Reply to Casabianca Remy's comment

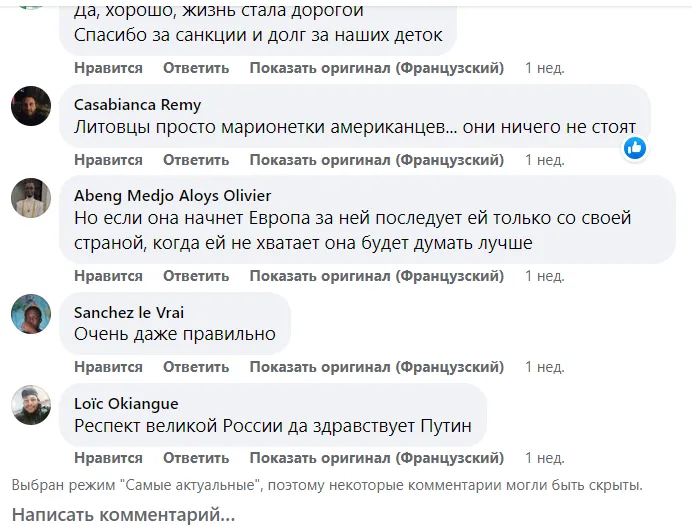196,160
